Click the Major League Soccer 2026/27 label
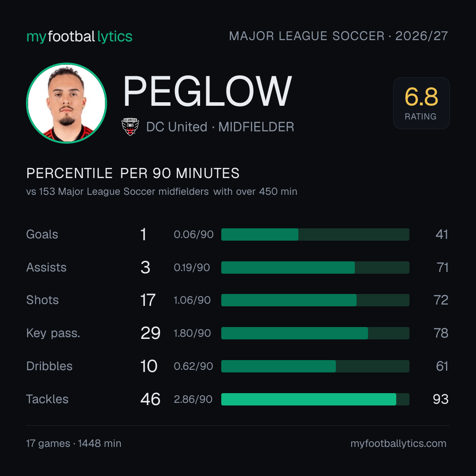The width and height of the screenshot is (476, 476). point(338,36)
